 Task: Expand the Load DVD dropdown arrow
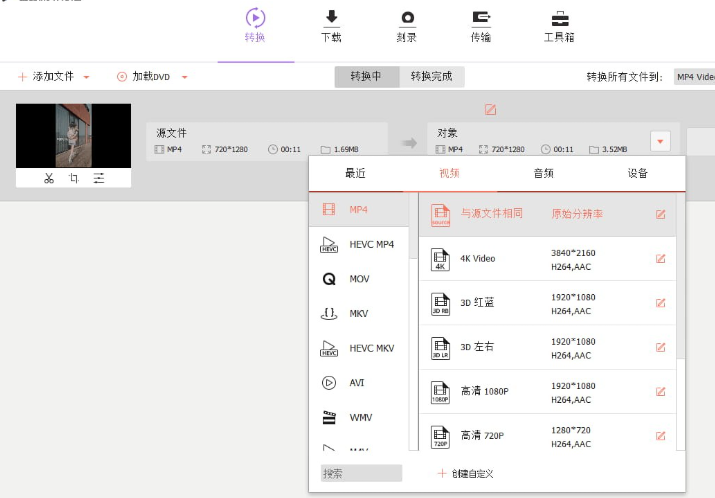coord(184,77)
